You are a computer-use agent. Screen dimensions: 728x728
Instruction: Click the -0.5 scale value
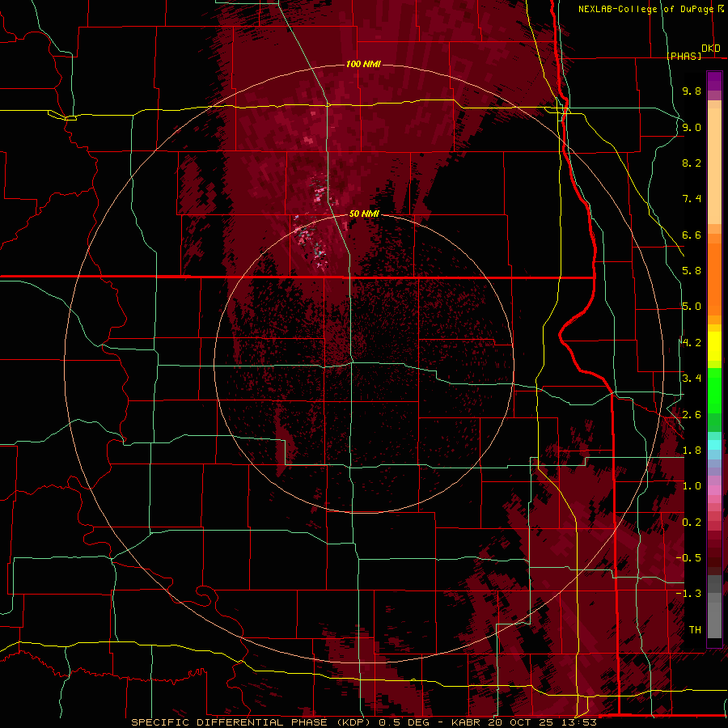coord(688,557)
